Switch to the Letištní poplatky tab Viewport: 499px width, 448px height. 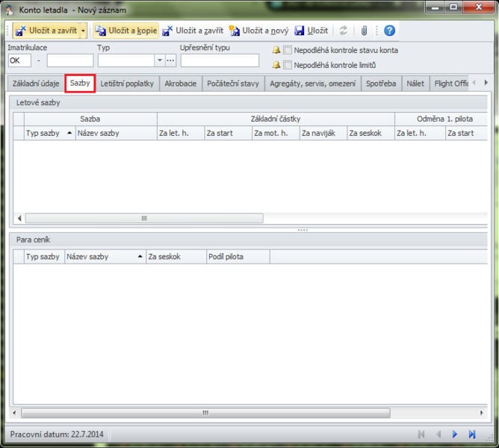pyautogui.click(x=127, y=84)
